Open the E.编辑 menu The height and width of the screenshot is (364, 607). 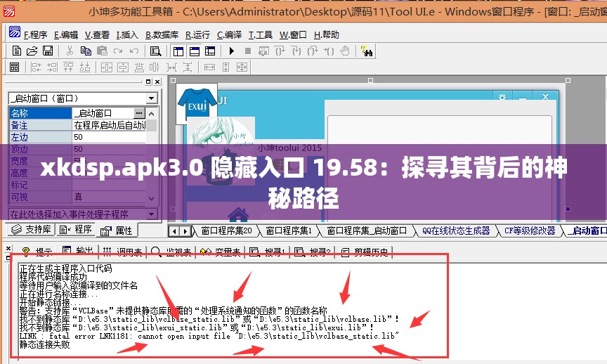click(66, 35)
